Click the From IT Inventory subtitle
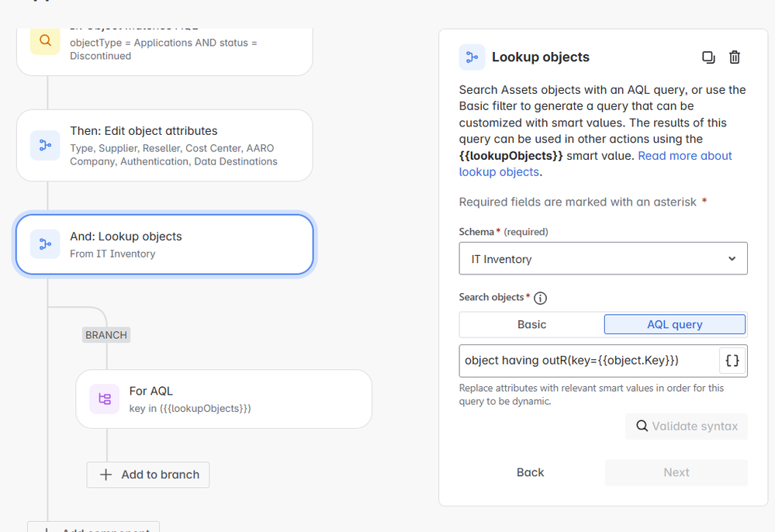Image resolution: width=775 pixels, height=532 pixels. 112,254
